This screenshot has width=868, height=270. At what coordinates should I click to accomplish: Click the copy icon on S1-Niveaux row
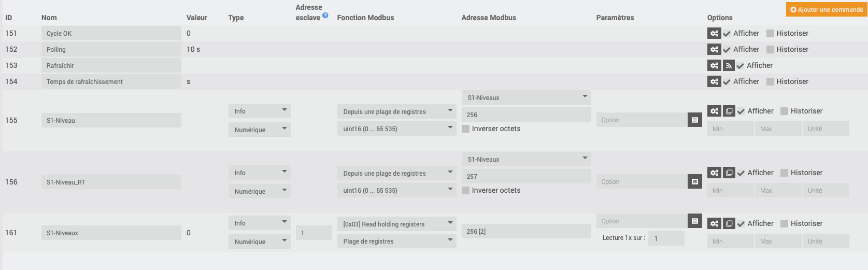click(x=729, y=223)
